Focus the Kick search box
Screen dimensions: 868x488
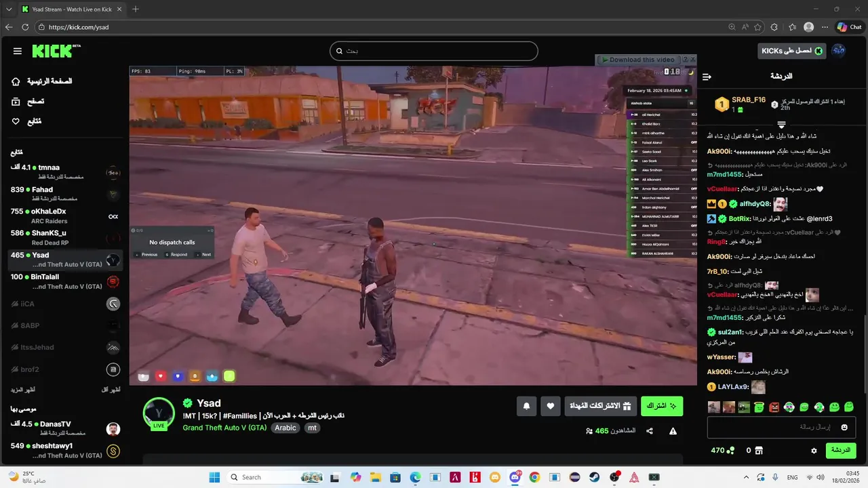pos(433,51)
